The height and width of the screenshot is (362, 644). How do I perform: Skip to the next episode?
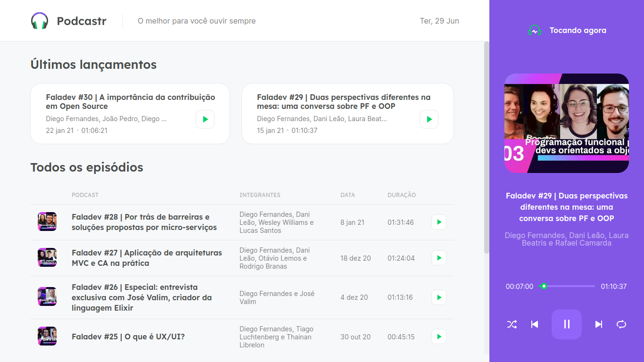pos(599,324)
